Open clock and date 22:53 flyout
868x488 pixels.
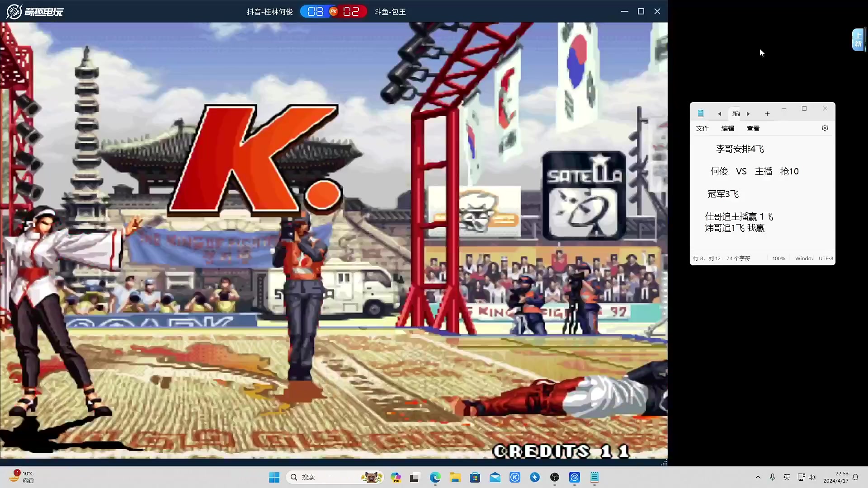835,477
